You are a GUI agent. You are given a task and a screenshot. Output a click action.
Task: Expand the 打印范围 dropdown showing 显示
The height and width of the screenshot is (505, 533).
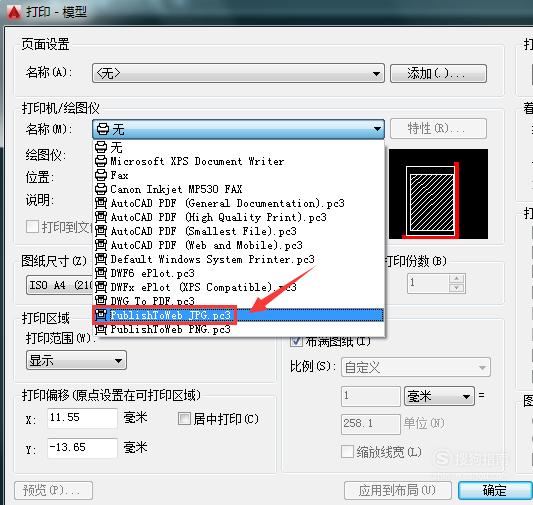[76, 360]
